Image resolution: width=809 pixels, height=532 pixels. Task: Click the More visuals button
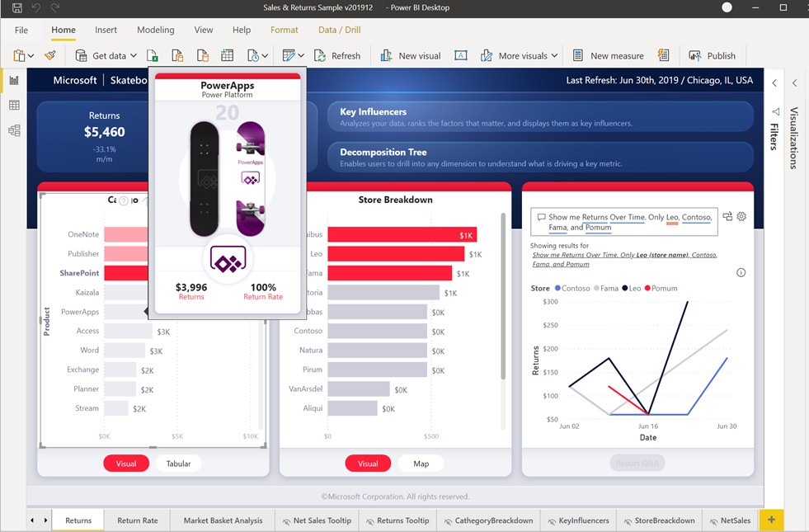click(x=515, y=56)
